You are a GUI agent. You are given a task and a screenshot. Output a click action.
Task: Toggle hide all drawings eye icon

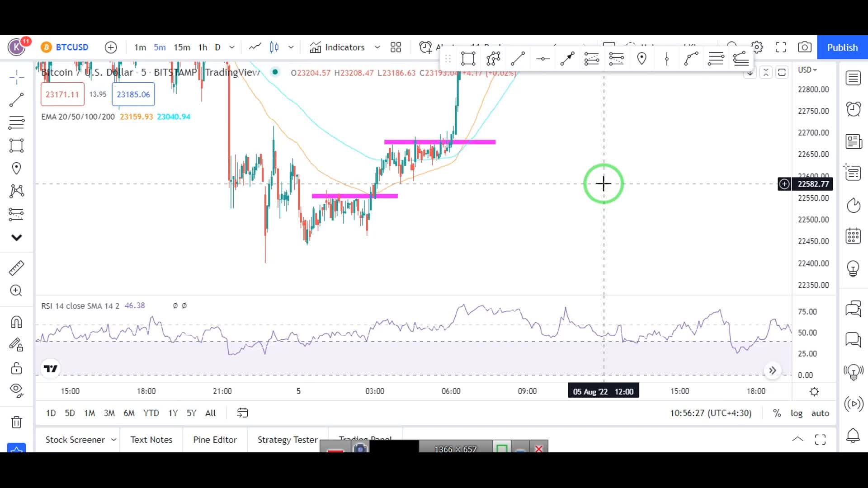[x=17, y=390]
